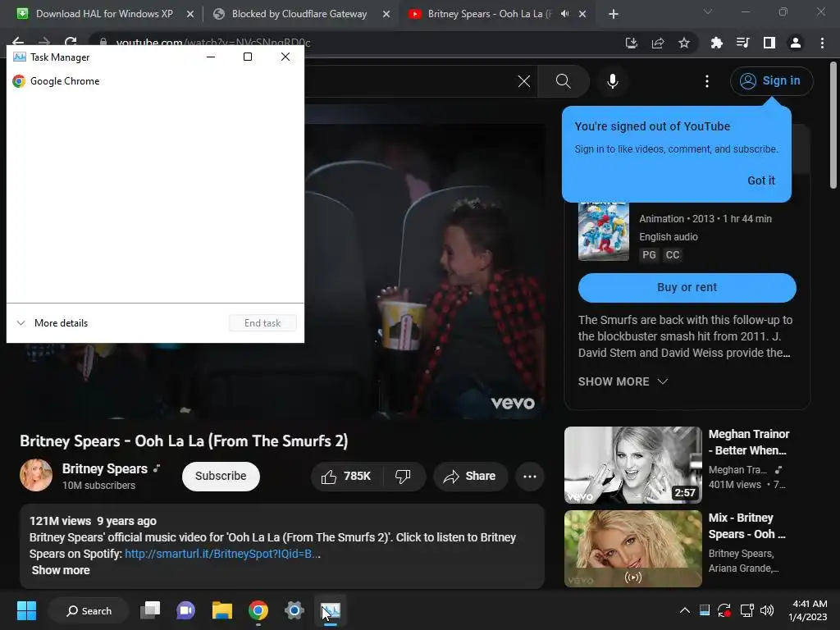This screenshot has height=630, width=840.
Task: Click the Britney Spears channel avatar
Action: [36, 475]
